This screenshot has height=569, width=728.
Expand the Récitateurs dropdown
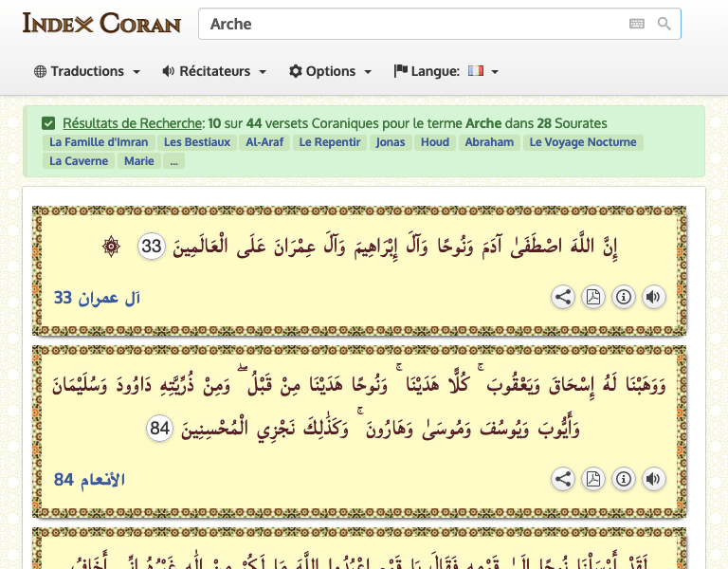tap(214, 71)
